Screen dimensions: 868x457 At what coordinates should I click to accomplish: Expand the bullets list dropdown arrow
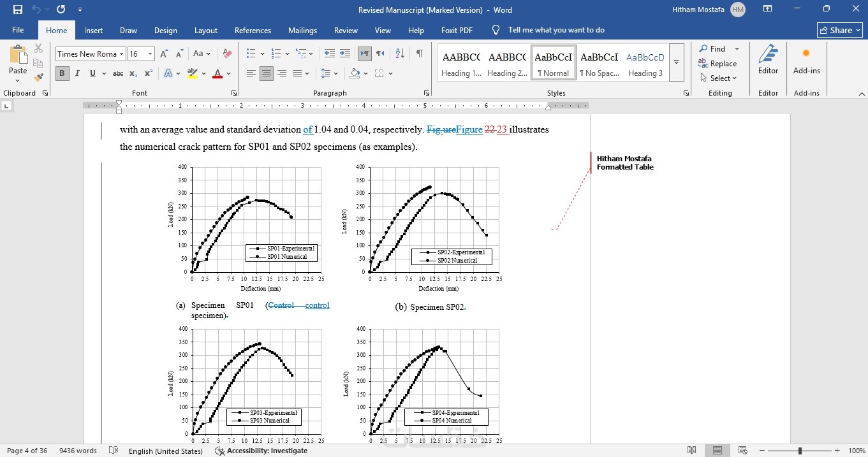click(262, 54)
